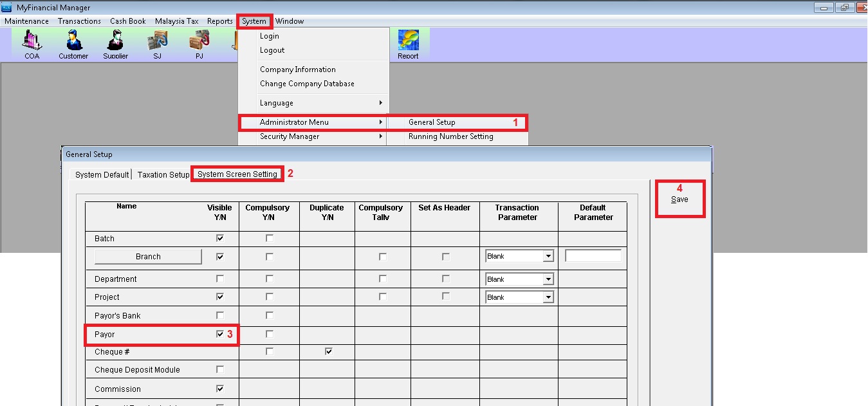Screen dimensions: 868x406
Task: Click the MyFinancial Manager title bar icon
Action: click(x=7, y=8)
